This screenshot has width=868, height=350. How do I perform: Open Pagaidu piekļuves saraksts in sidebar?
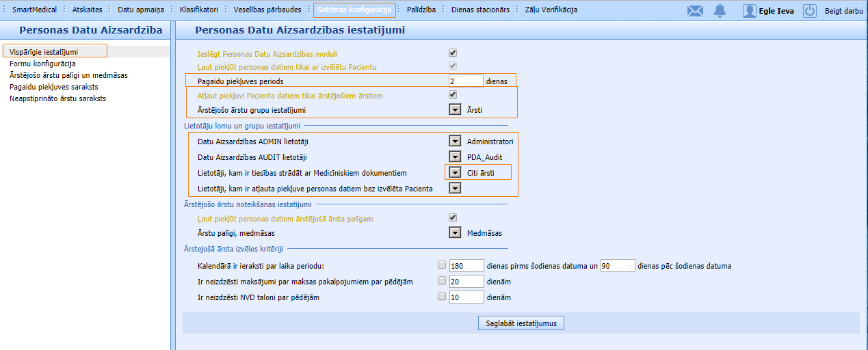click(54, 87)
